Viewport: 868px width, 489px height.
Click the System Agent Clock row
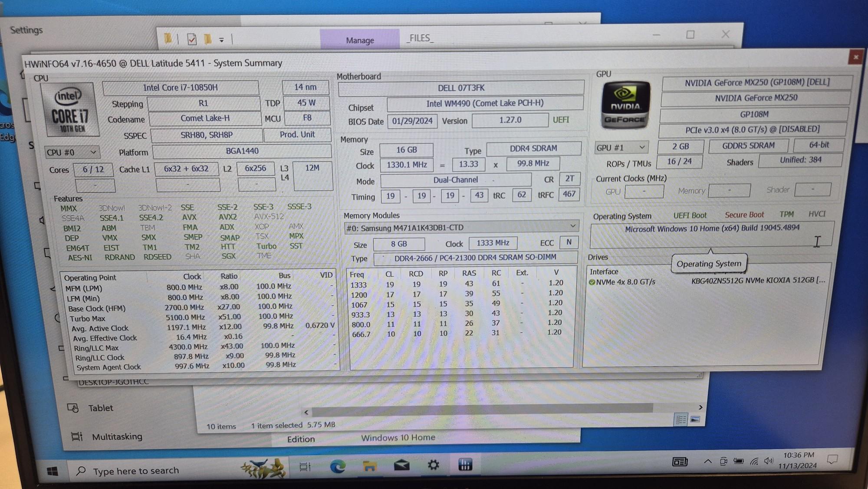206,366
